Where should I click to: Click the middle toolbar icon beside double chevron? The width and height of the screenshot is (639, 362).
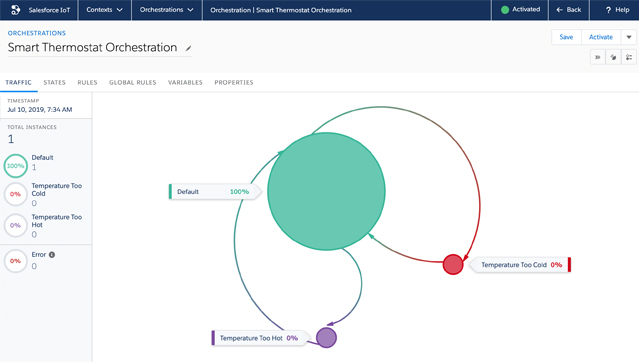point(613,57)
